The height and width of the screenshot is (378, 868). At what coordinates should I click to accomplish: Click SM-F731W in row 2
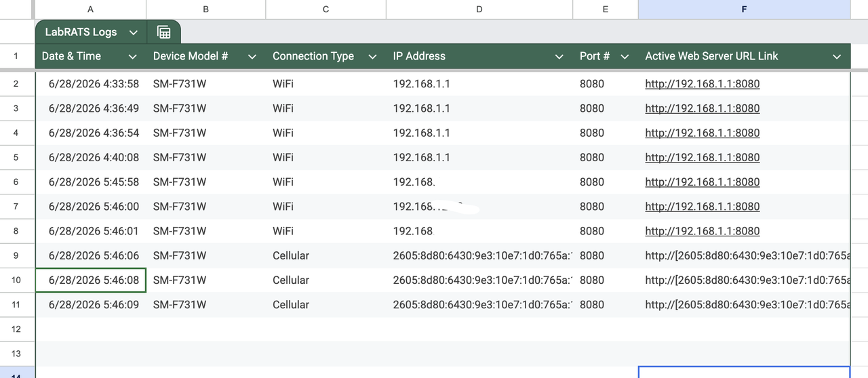click(180, 84)
